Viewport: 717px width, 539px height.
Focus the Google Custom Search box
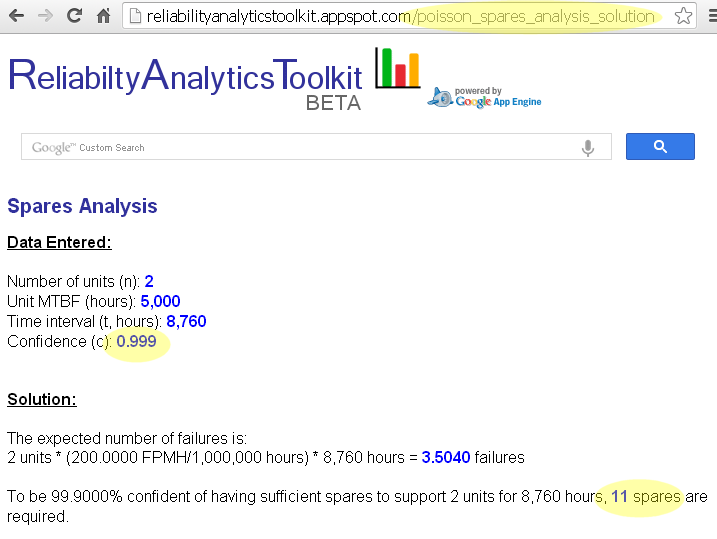click(x=316, y=147)
